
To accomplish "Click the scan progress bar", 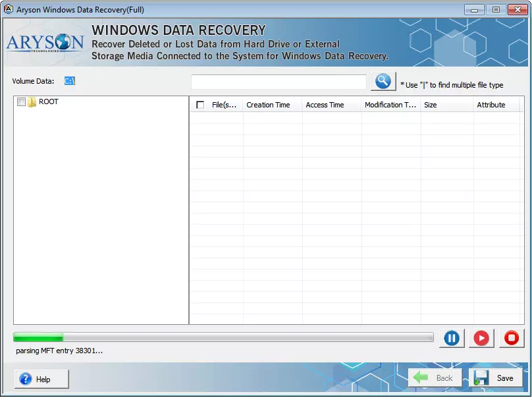I will 224,337.
